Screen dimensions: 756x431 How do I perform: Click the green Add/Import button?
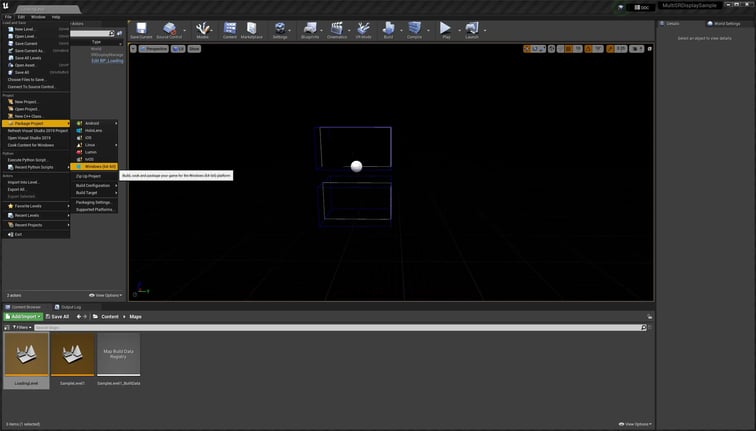[23, 317]
